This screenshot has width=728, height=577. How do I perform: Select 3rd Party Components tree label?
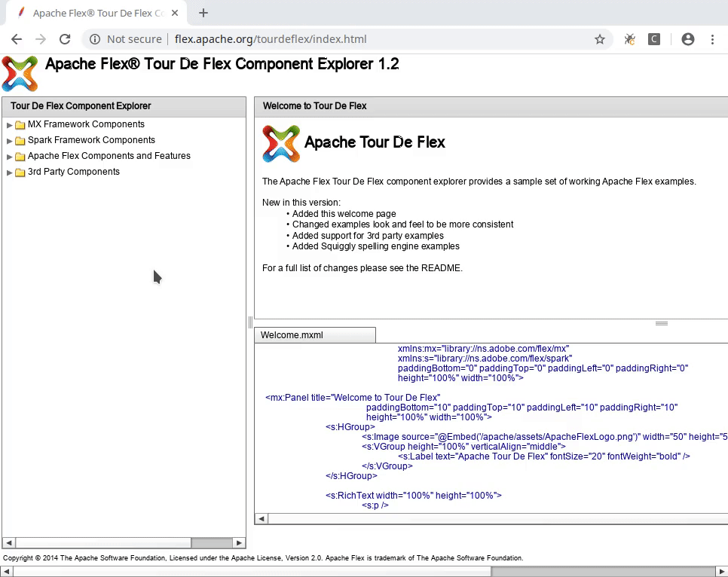click(x=74, y=171)
